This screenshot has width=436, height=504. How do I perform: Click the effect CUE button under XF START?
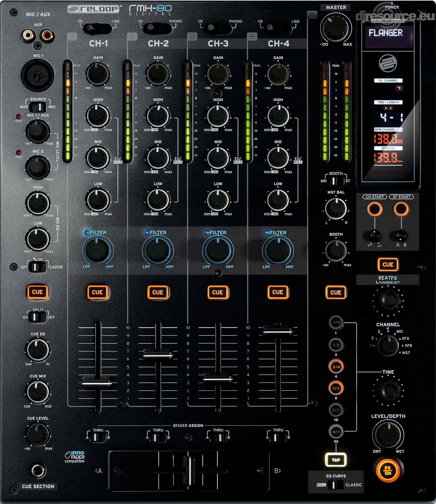pos(388,264)
